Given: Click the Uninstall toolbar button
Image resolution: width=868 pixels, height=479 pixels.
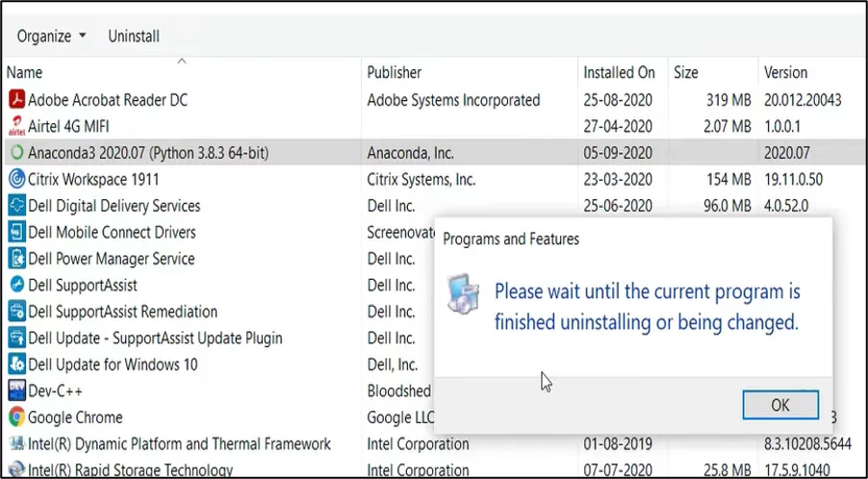Looking at the screenshot, I should pyautogui.click(x=134, y=37).
